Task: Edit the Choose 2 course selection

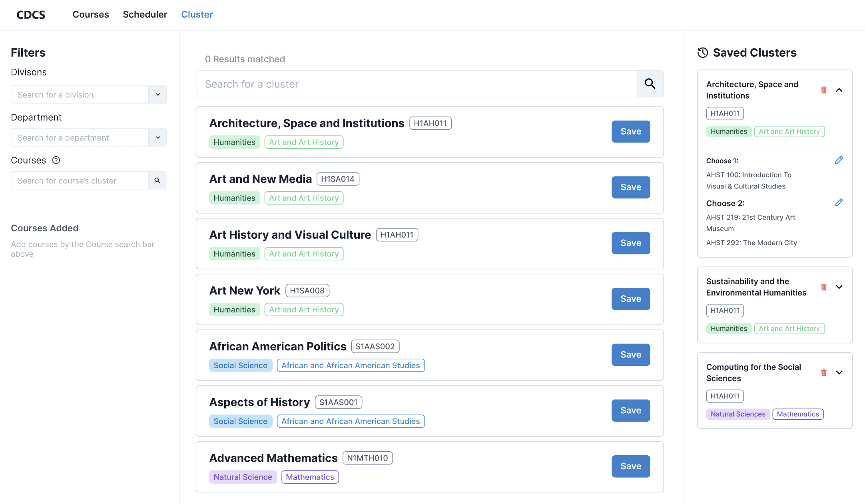Action: pos(839,202)
